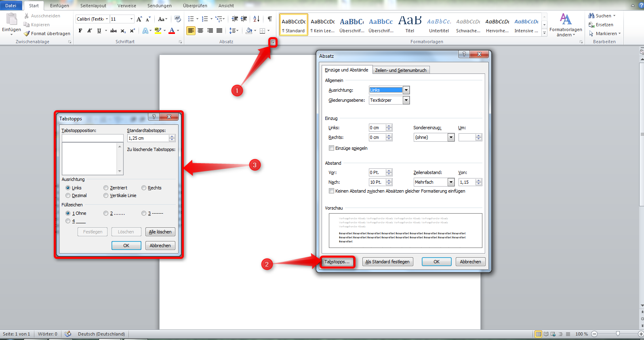Select Titel style thumbnail
Screen dimensions: 644x340
(x=410, y=24)
